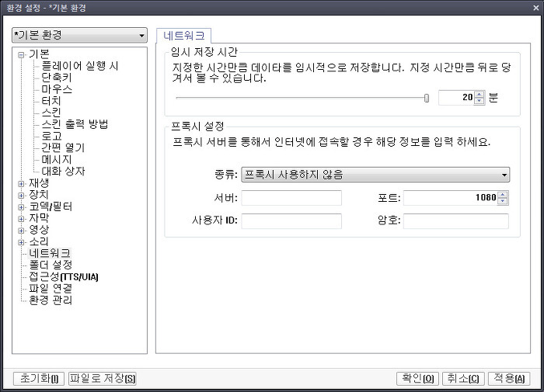Click the 임시 저장 시간 slider handle

click(427, 98)
